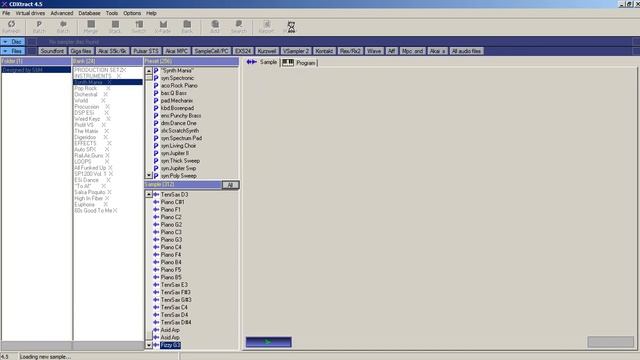Image resolution: width=640 pixels, height=360 pixels.
Task: Click the Stack toolbar icon
Action: tap(115, 27)
